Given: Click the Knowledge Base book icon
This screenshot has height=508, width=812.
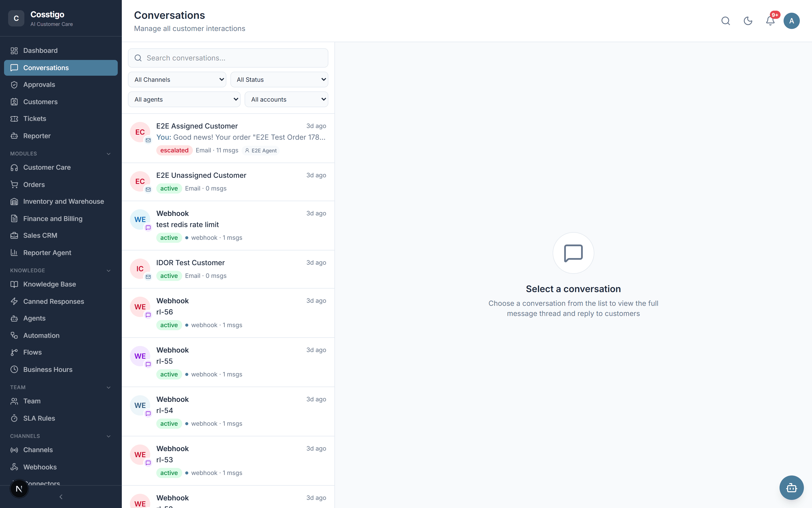Looking at the screenshot, I should tap(14, 284).
